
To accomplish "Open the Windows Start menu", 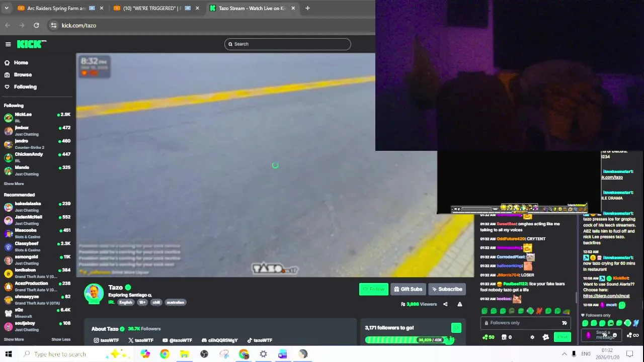I will click(8, 354).
